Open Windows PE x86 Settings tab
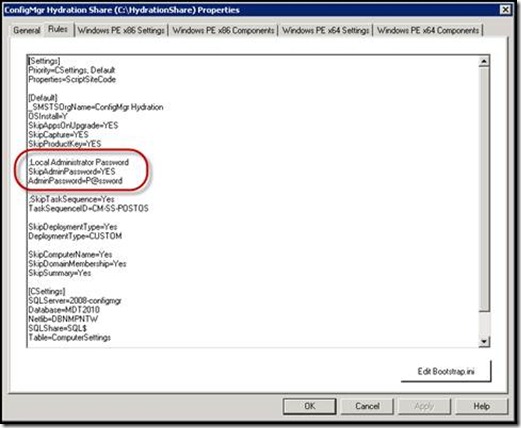The width and height of the screenshot is (521, 428). tap(121, 30)
